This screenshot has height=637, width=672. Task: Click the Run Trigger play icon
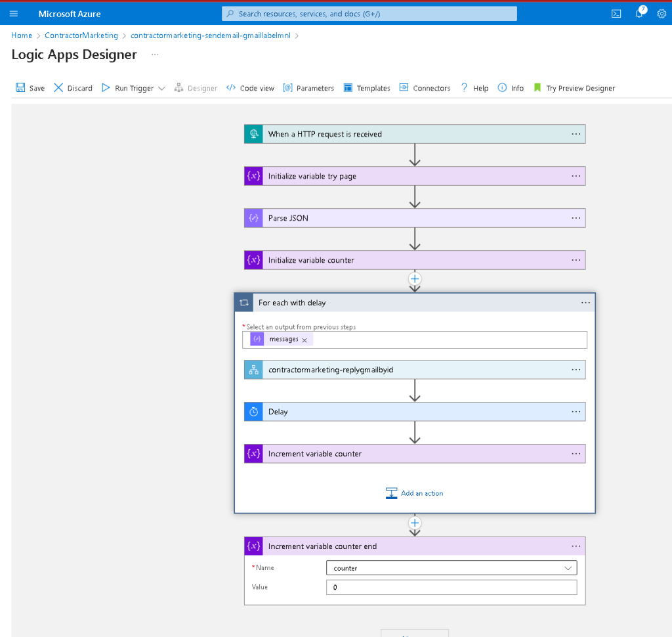106,87
